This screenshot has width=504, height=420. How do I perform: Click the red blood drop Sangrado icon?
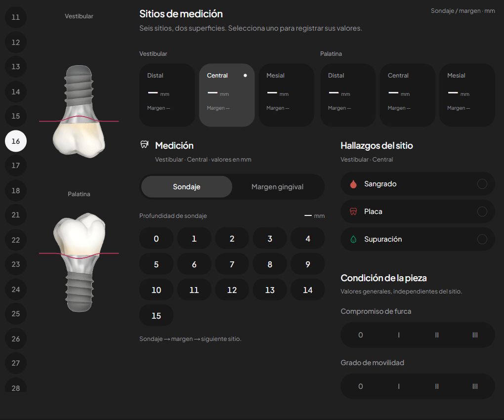click(353, 184)
